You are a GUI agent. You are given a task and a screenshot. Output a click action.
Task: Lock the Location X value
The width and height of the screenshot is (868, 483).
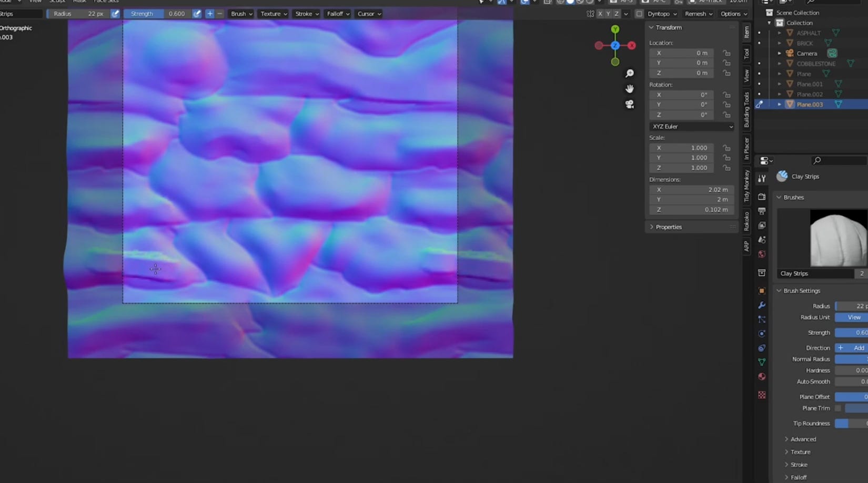726,53
